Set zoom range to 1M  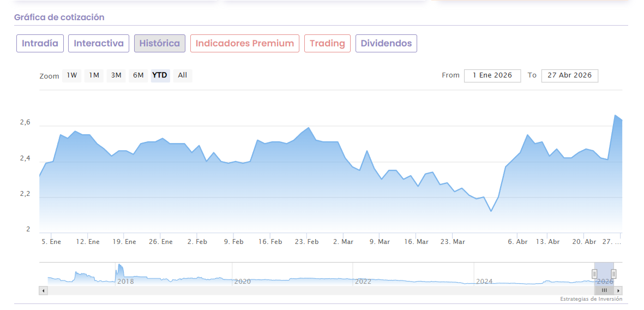tap(94, 75)
